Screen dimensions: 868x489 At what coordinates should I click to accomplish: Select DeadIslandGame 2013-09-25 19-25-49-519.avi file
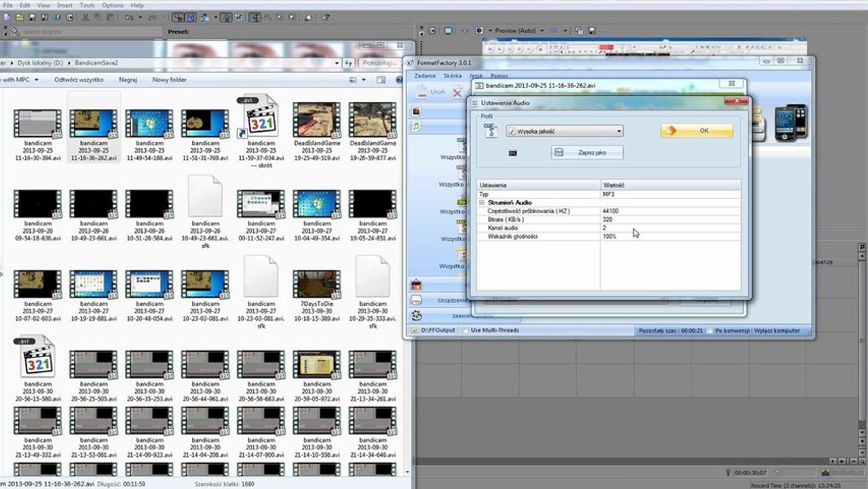(x=316, y=120)
